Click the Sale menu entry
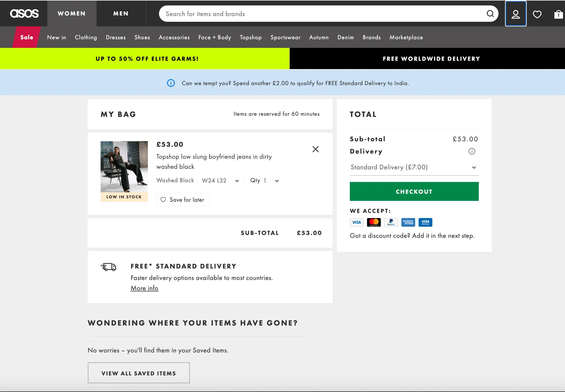This screenshot has height=392, width=565. [26, 37]
